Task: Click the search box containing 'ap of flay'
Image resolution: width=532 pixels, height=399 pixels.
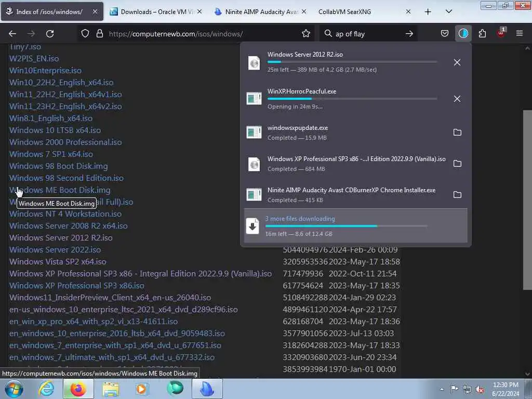Action: point(368,34)
